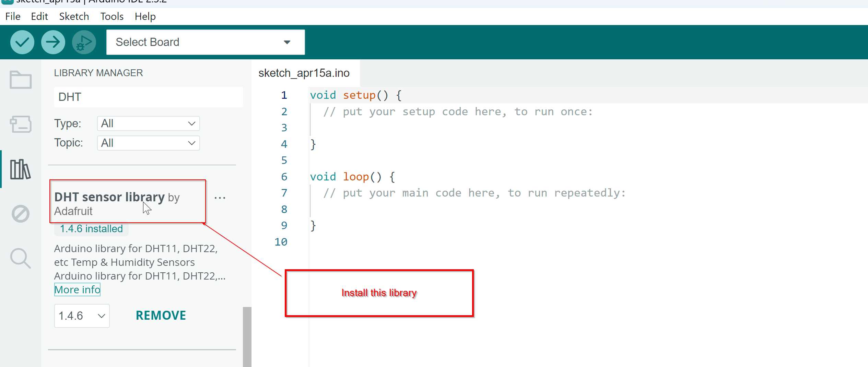The image size is (868, 367).
Task: Click line number 10 in gutter
Action: click(281, 242)
